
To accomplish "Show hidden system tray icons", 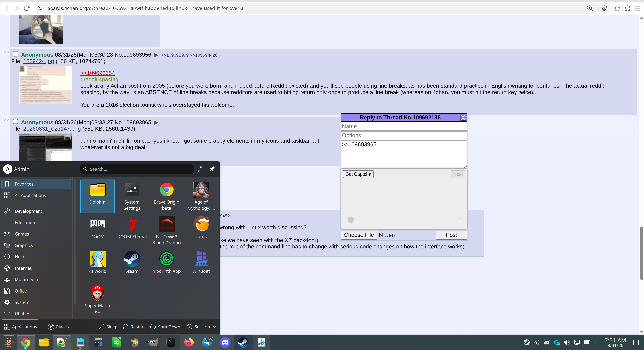I will click(597, 342).
